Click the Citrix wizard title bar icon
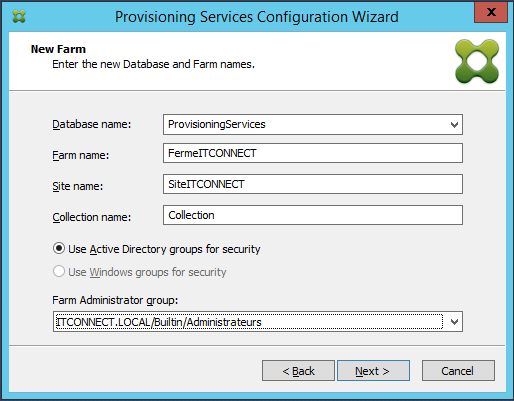The image size is (514, 401). tap(19, 16)
